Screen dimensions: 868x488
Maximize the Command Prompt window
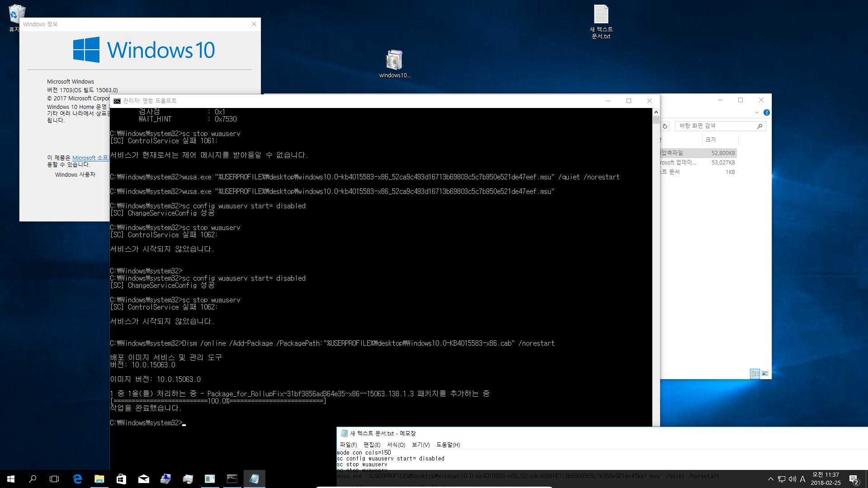pos(629,101)
